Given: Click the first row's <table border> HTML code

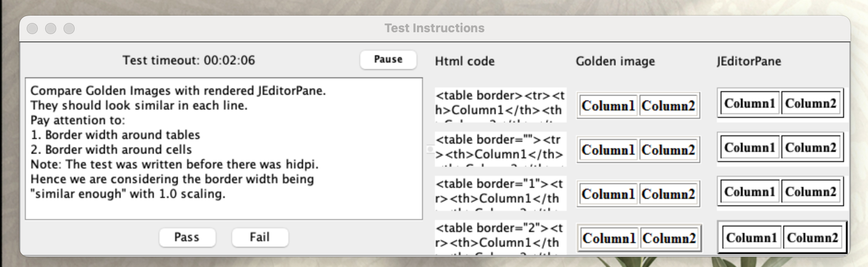Looking at the screenshot, I should point(500,104).
